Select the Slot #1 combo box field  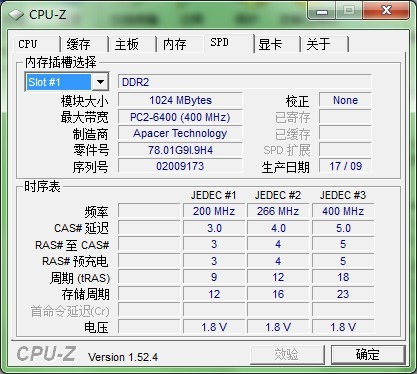(67, 82)
